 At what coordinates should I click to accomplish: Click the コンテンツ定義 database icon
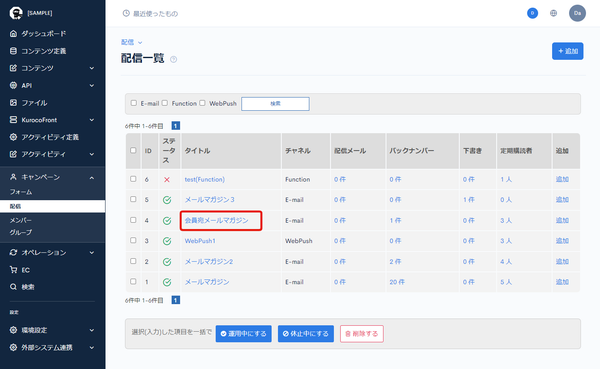(x=13, y=51)
